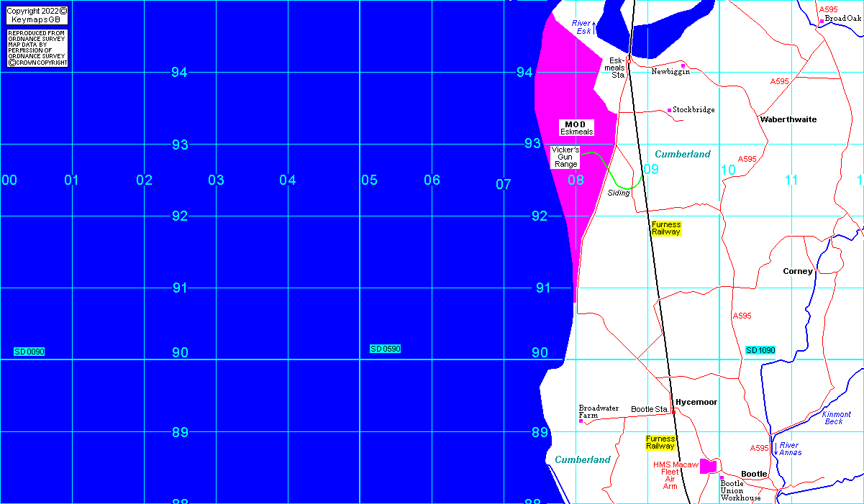Click the Bootle Sta. red station marker
Viewport: 864px width, 504px height.
coord(673,412)
